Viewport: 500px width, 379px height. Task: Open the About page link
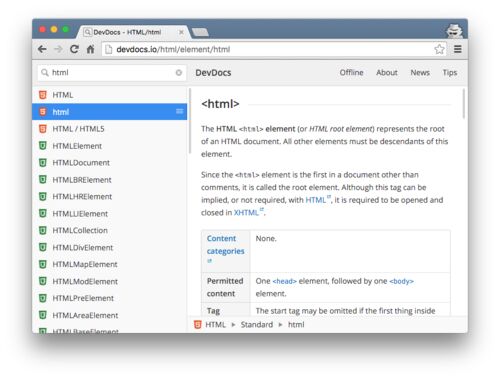click(387, 73)
